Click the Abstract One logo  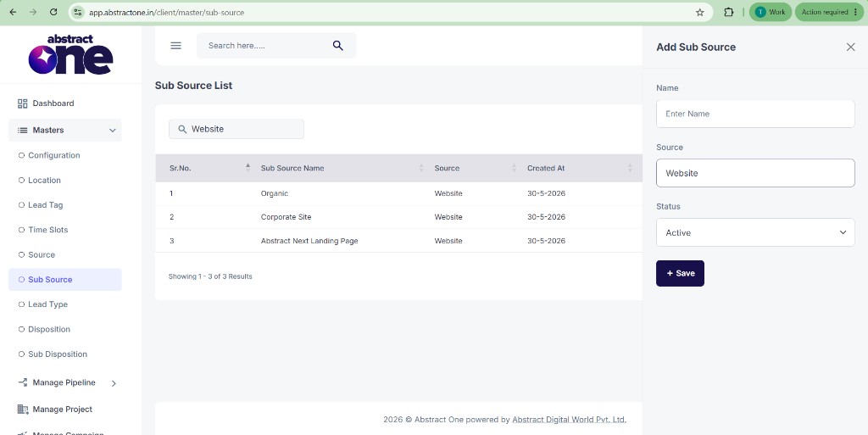pos(70,54)
